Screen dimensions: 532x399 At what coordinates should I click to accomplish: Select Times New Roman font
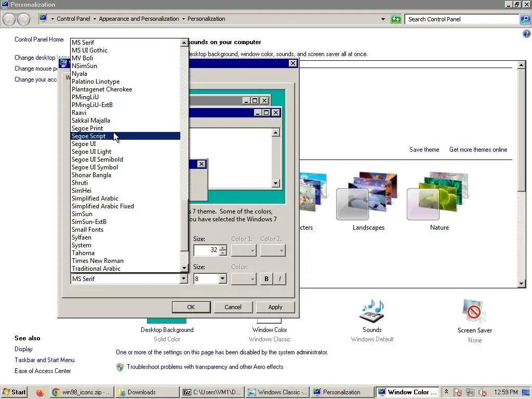[125, 261]
